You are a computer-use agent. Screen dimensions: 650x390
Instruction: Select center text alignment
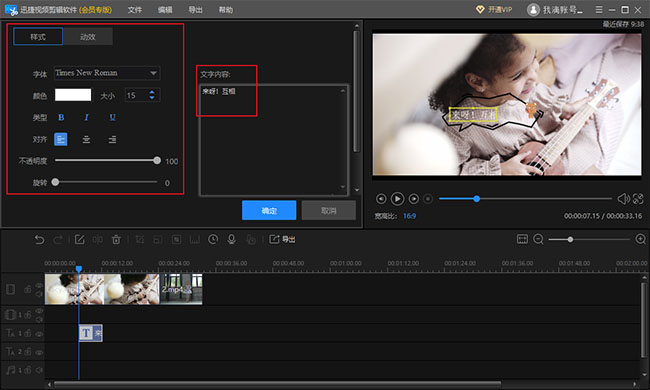coord(86,139)
